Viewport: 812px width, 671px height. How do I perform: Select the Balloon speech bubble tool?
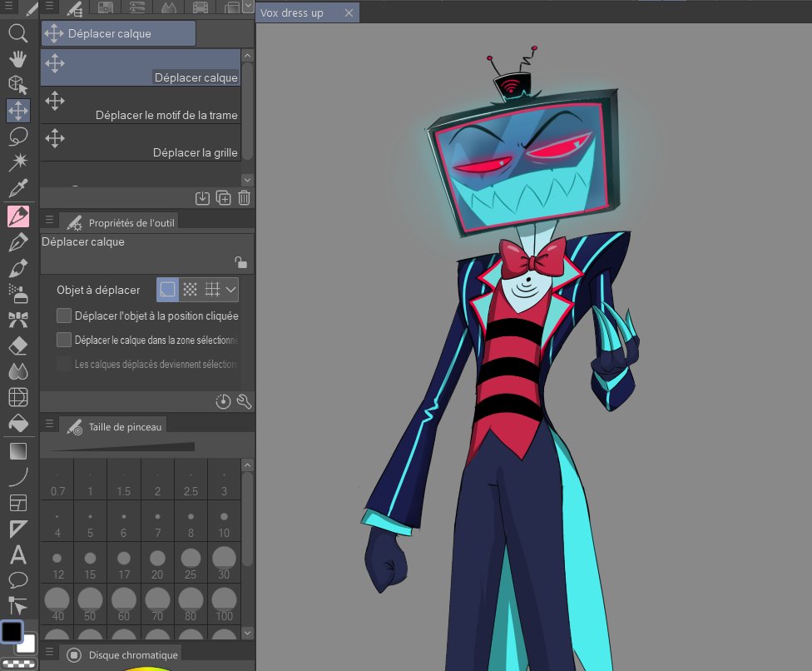click(x=18, y=579)
